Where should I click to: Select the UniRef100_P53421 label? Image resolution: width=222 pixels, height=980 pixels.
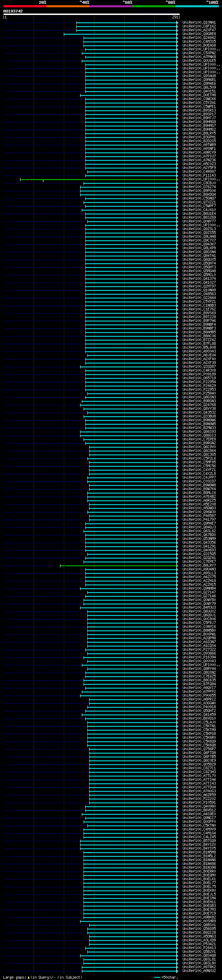[199, 944]
